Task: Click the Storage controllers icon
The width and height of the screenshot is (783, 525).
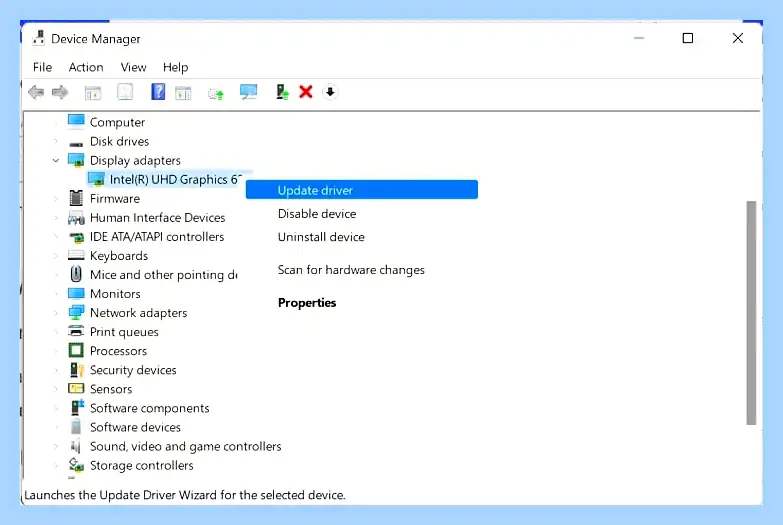Action: [x=76, y=465]
